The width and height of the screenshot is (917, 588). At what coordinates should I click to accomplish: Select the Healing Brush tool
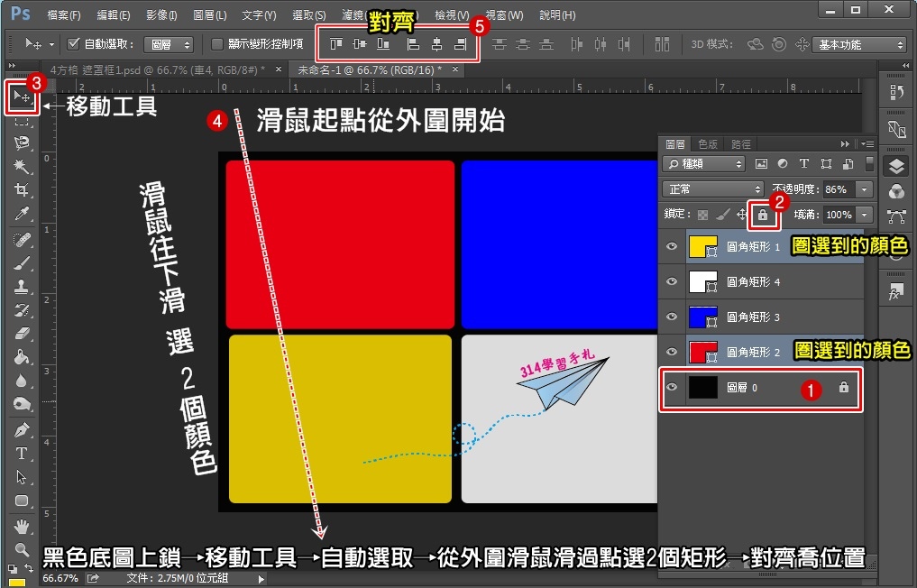tap(22, 239)
